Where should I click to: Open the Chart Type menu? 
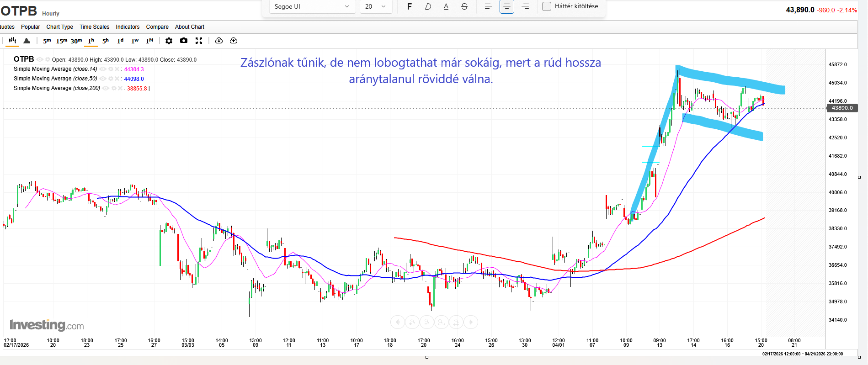[59, 27]
